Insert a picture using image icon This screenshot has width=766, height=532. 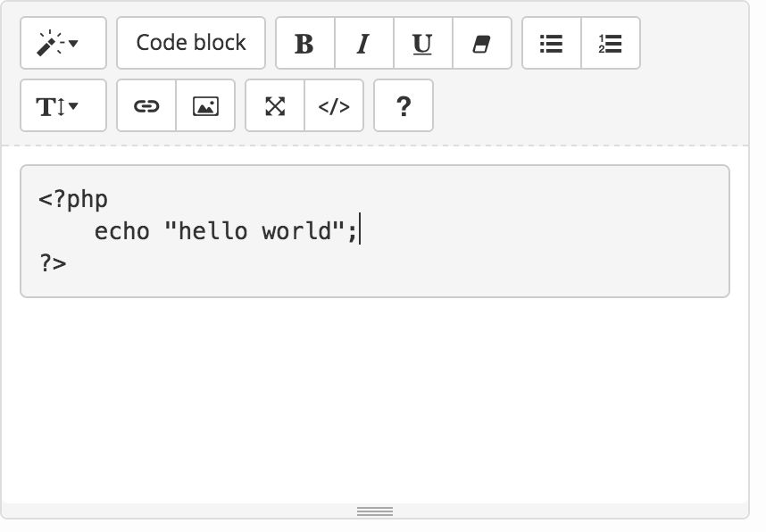[205, 105]
